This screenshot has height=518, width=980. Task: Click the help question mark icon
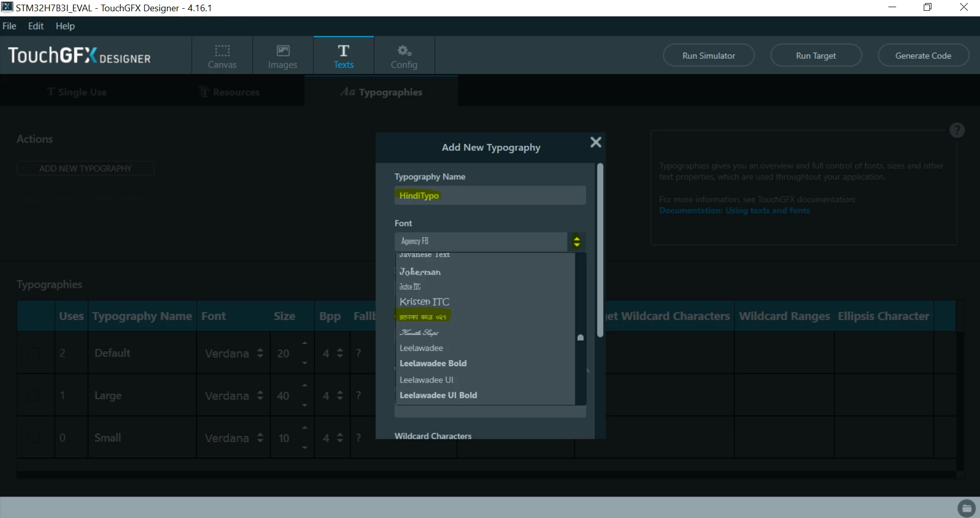click(957, 130)
